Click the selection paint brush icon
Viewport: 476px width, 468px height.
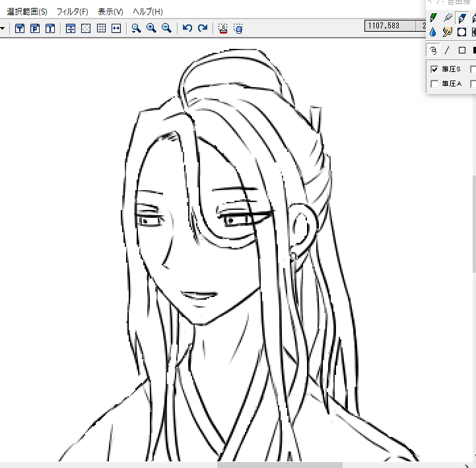coord(223,28)
